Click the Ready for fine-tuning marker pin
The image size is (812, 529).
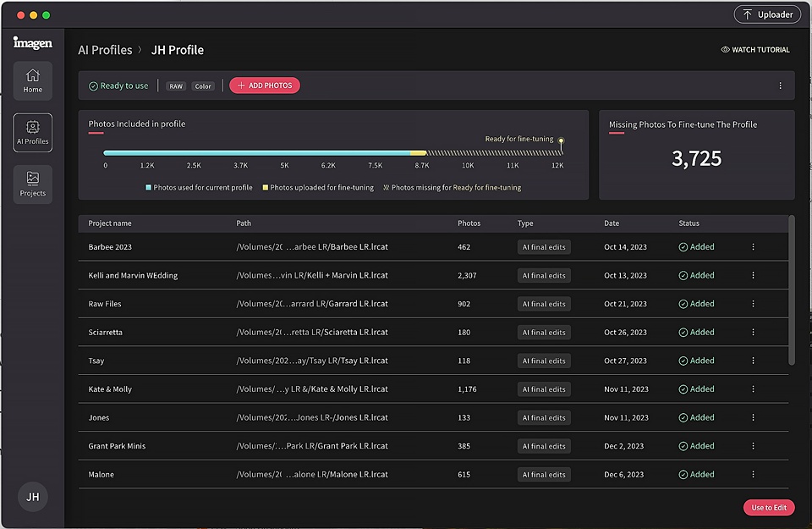pyautogui.click(x=561, y=141)
